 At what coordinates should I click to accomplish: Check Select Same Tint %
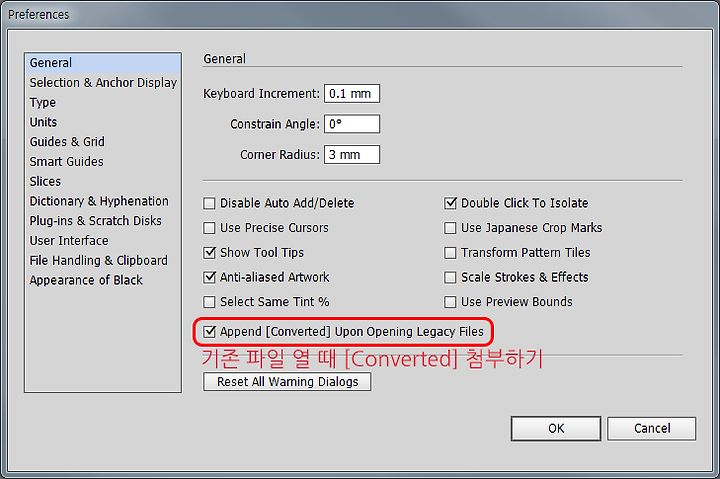209,302
